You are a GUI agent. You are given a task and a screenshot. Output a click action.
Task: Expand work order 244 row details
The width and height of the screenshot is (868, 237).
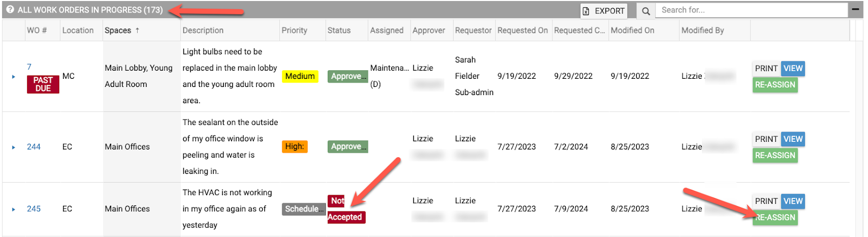tap(14, 147)
